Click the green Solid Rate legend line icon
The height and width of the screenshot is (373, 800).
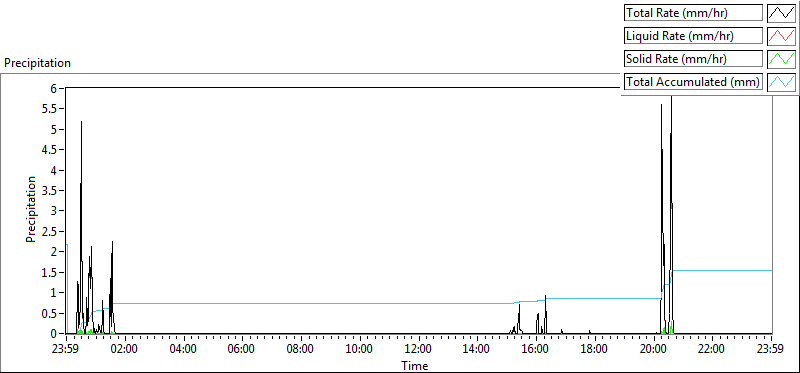tap(782, 59)
